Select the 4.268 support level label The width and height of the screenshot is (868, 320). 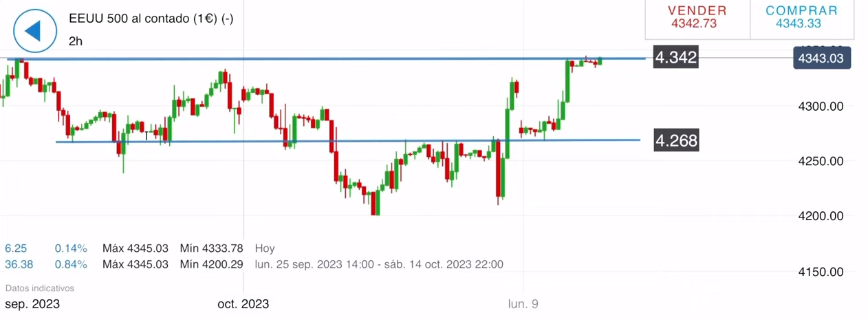(675, 141)
